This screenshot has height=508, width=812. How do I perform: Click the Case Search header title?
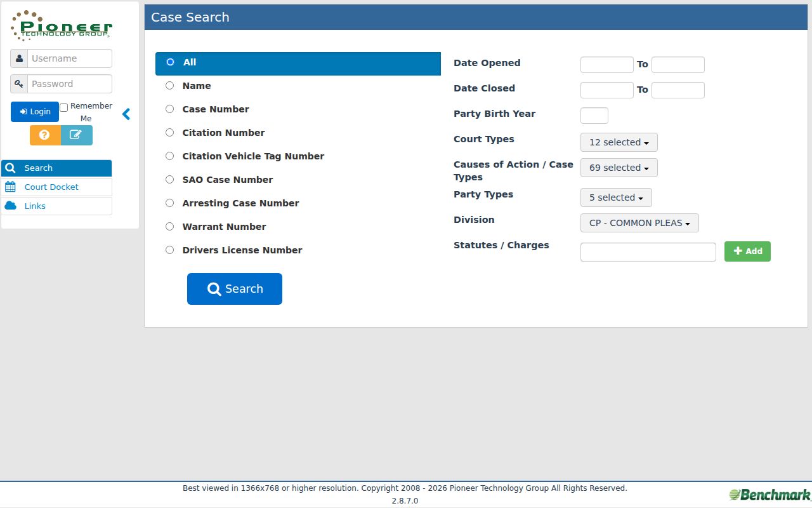pyautogui.click(x=190, y=17)
